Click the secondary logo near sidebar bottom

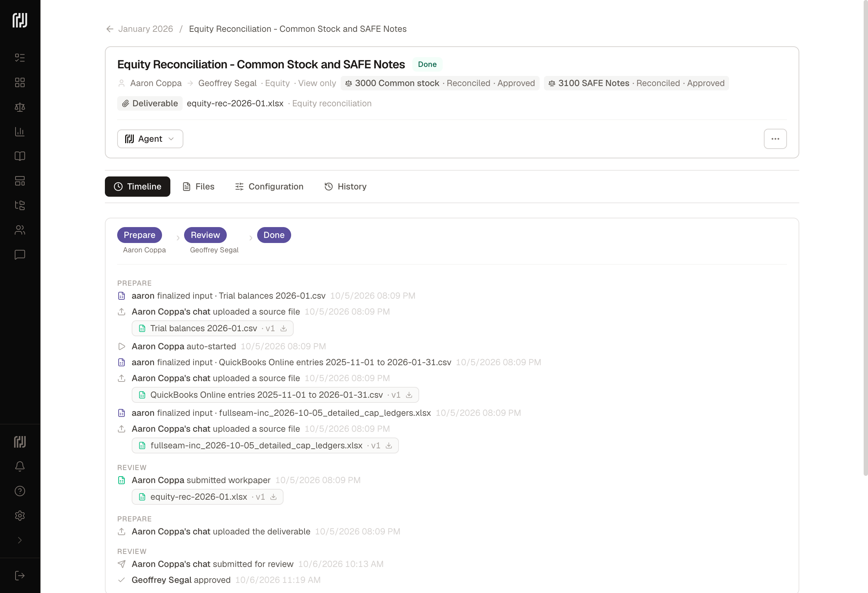[x=20, y=442]
